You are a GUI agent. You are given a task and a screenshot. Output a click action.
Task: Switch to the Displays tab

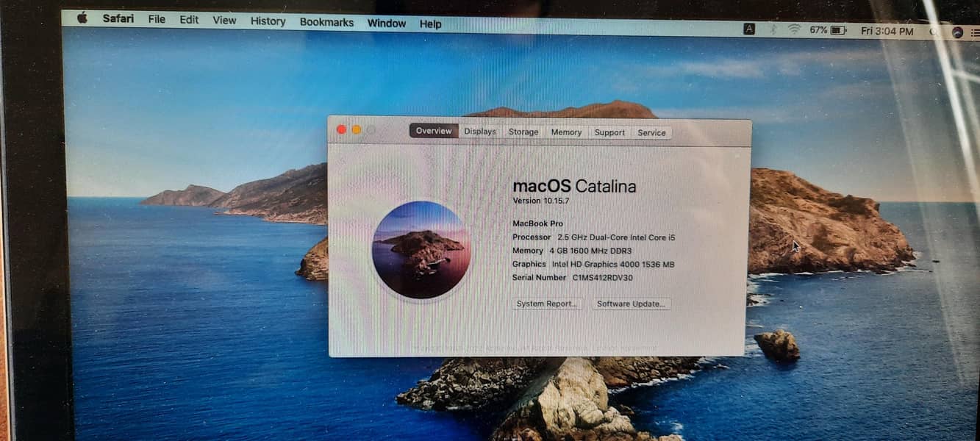[x=480, y=132]
